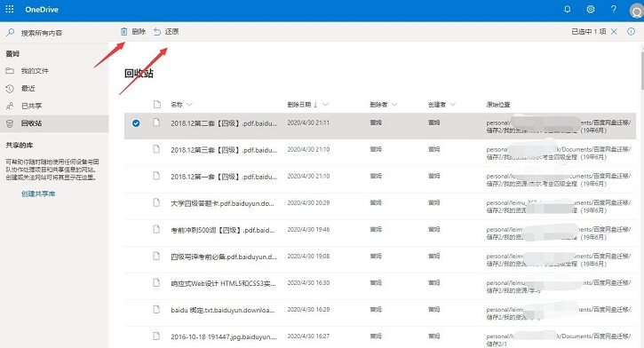644x348 pixels.
Task: Expand the 名称 column dropdown
Action: [x=189, y=105]
